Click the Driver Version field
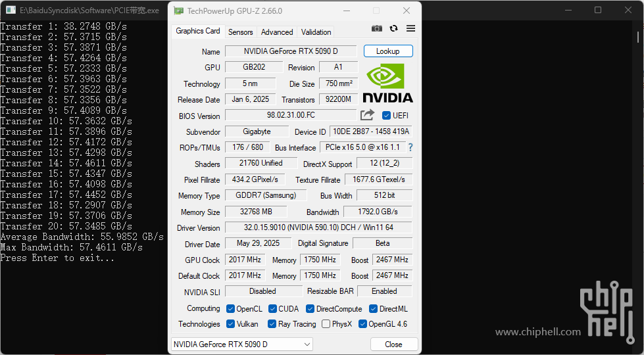This screenshot has height=355, width=644. coord(318,227)
